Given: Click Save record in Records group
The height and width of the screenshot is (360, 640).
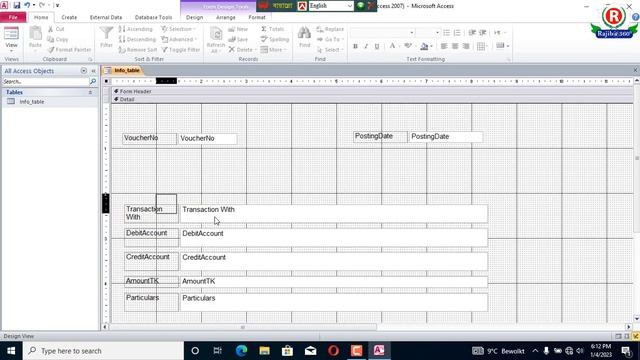Looking at the screenshot, I should [238, 39].
